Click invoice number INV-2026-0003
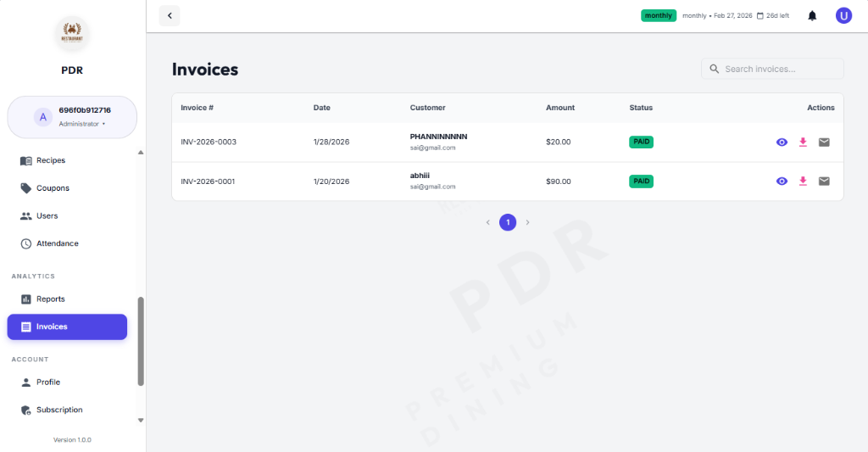This screenshot has width=868, height=452. [209, 142]
